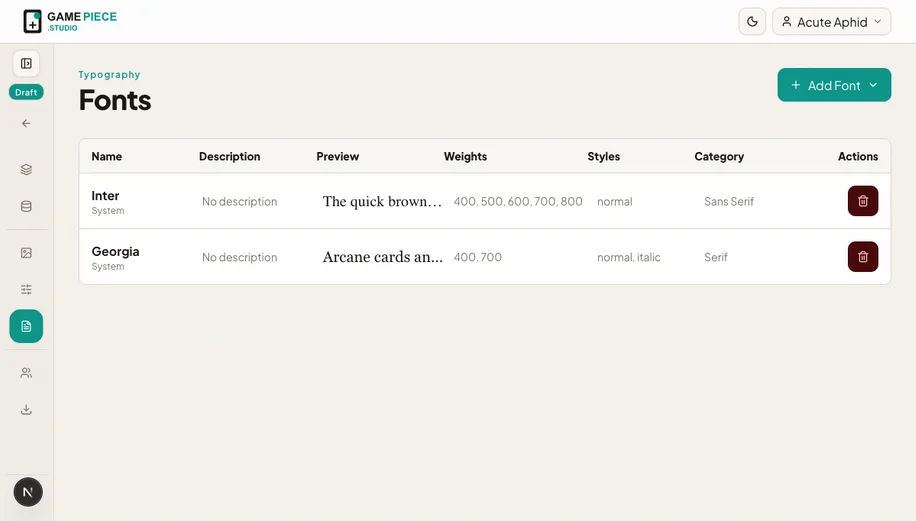Click 'No description' in the Inter row
This screenshot has width=916, height=521.
[x=240, y=202]
